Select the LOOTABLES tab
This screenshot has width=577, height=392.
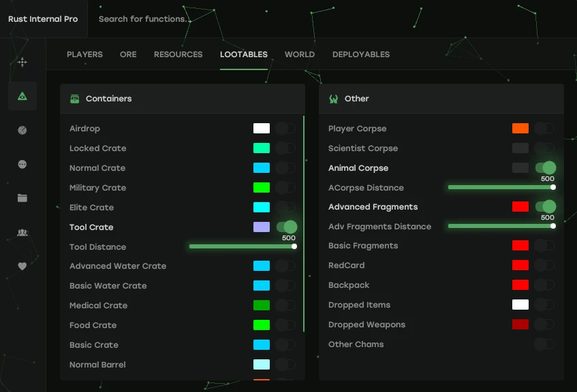pos(244,54)
